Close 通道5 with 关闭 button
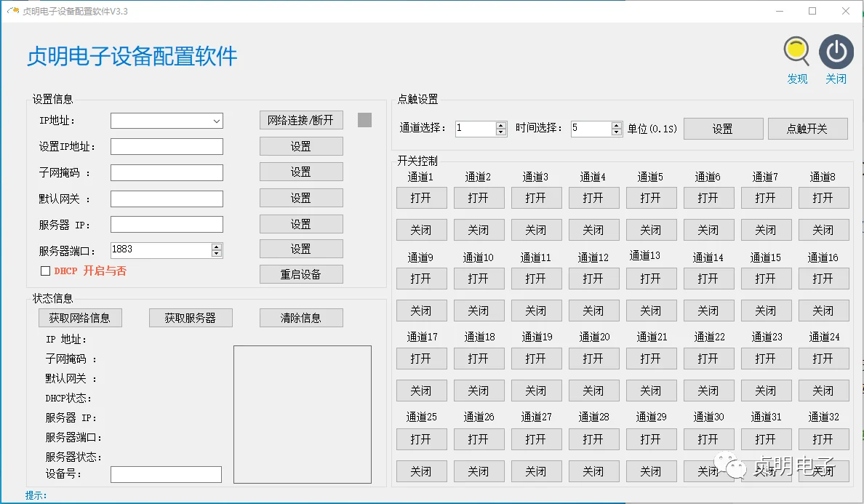864x504 pixels. (652, 230)
